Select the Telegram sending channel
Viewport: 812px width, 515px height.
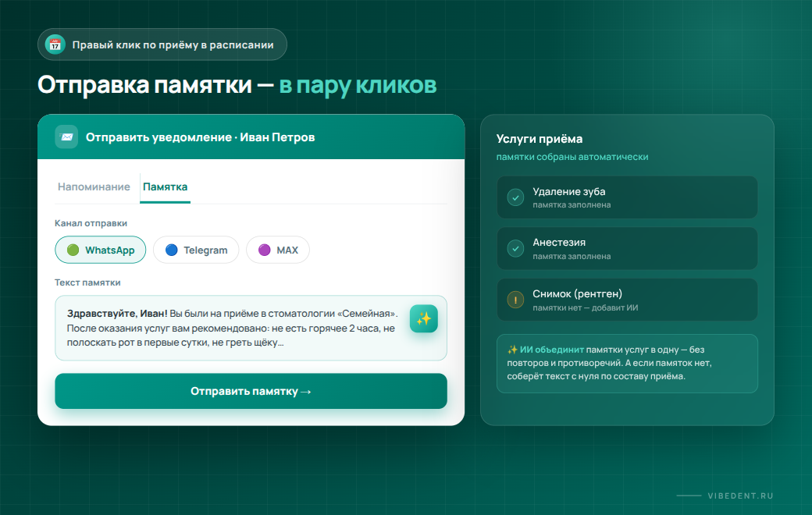pyautogui.click(x=196, y=250)
